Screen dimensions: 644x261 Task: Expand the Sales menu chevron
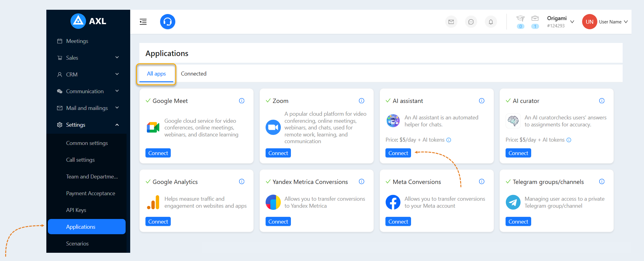[x=117, y=58]
